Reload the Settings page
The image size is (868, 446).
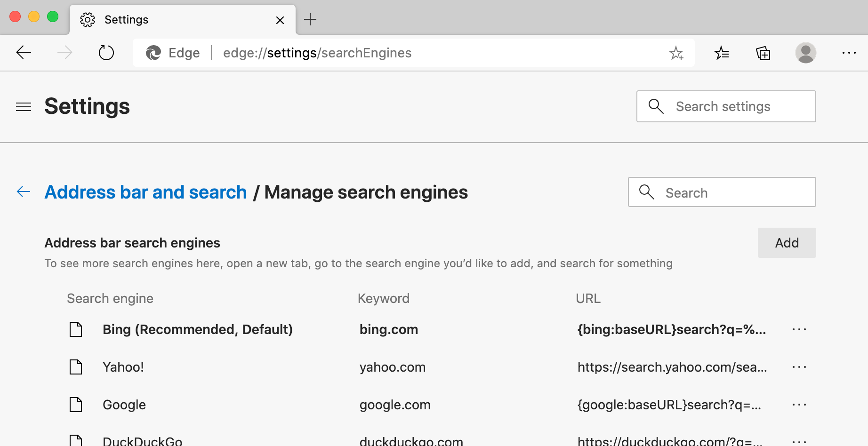[x=106, y=53]
